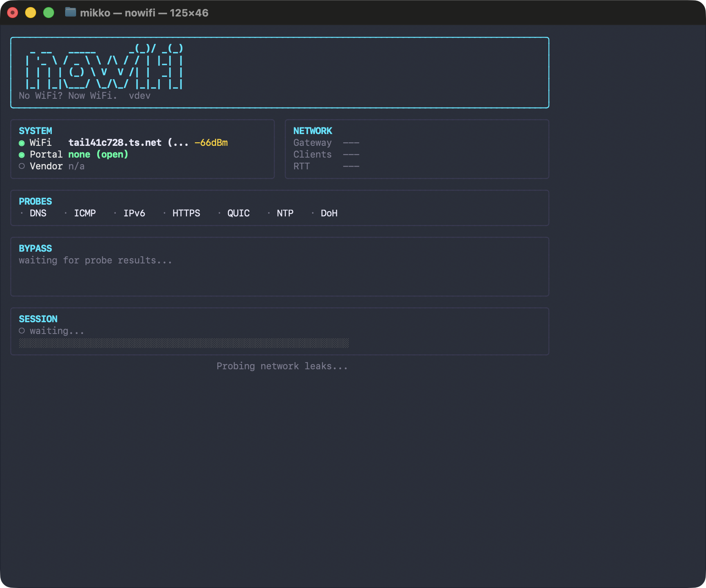The height and width of the screenshot is (588, 706).
Task: Toggle the IPv6 probe
Action: pyautogui.click(x=134, y=213)
